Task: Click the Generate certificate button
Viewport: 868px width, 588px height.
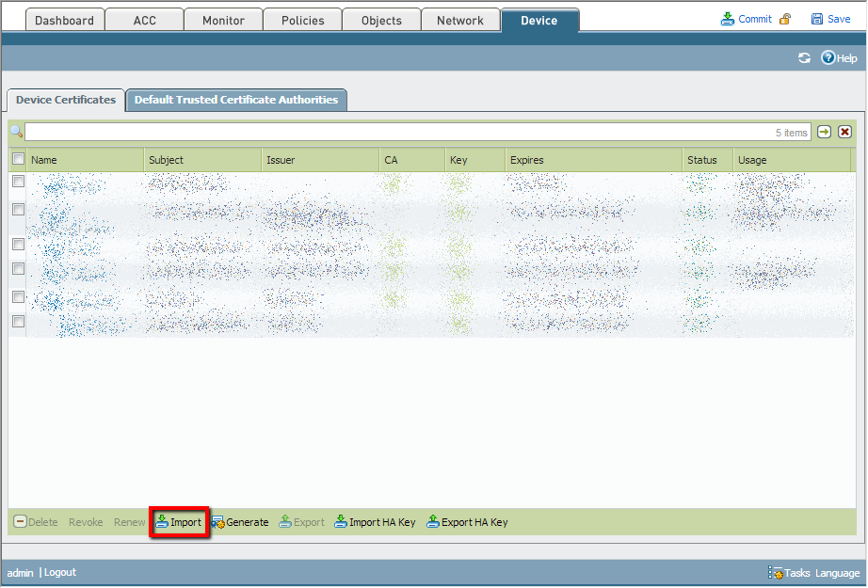Action: [x=240, y=522]
